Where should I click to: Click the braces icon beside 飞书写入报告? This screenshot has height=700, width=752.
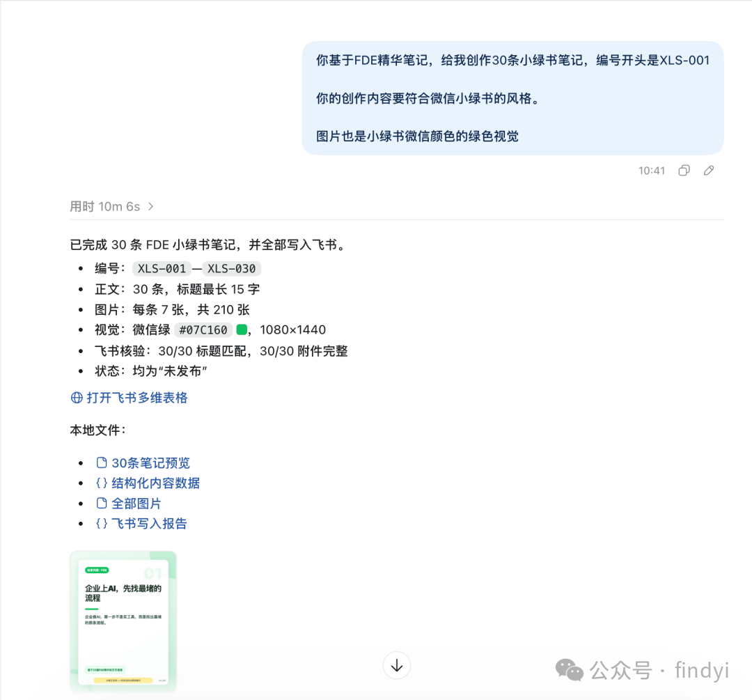102,523
